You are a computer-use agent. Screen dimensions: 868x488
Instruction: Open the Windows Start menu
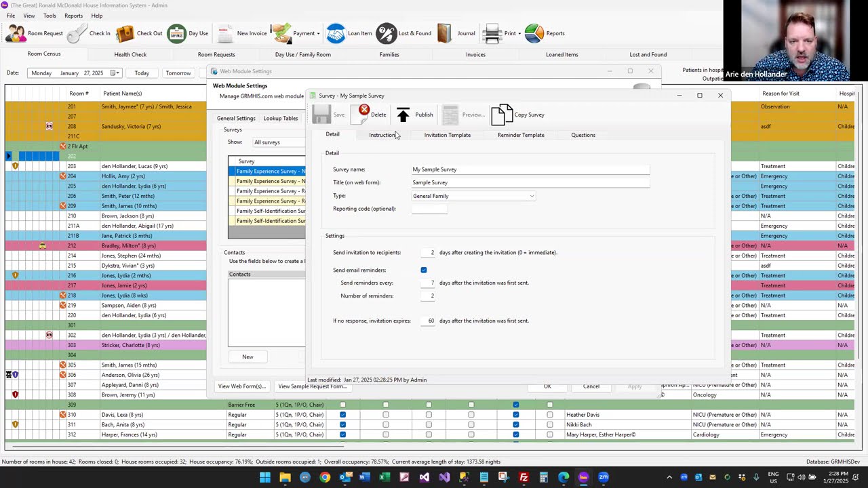tap(265, 477)
